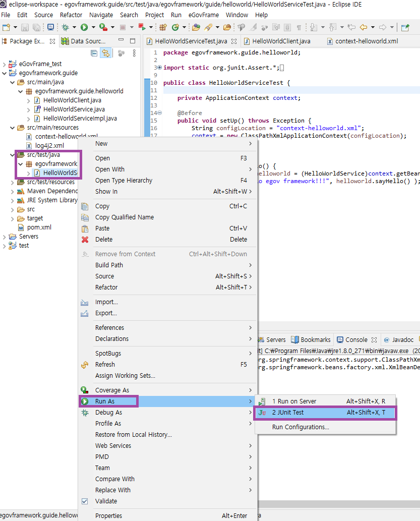Click the Debug bug toolbar icon
The image size is (420, 521).
click(x=65, y=27)
